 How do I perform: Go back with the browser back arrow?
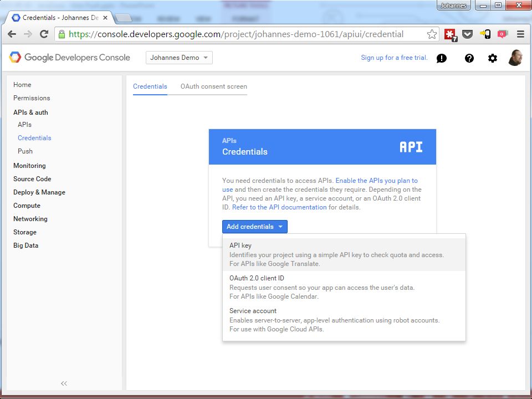point(12,34)
